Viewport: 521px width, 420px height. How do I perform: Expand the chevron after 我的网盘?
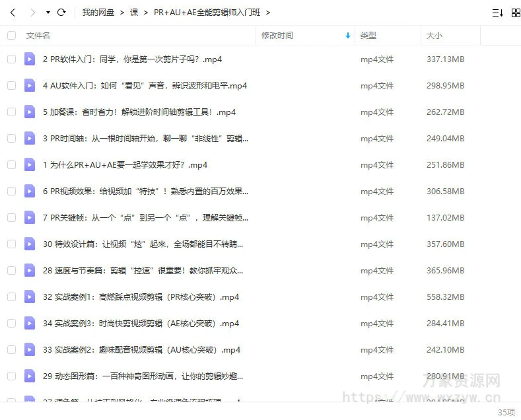(122, 13)
